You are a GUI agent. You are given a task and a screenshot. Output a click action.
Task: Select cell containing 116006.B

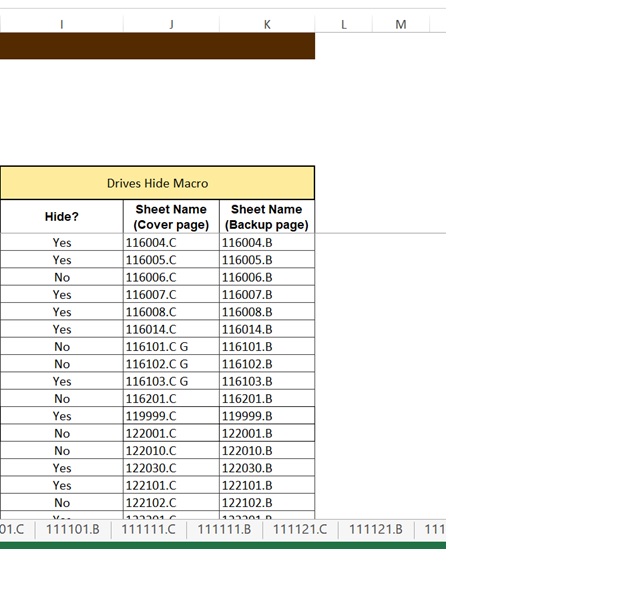pos(267,277)
